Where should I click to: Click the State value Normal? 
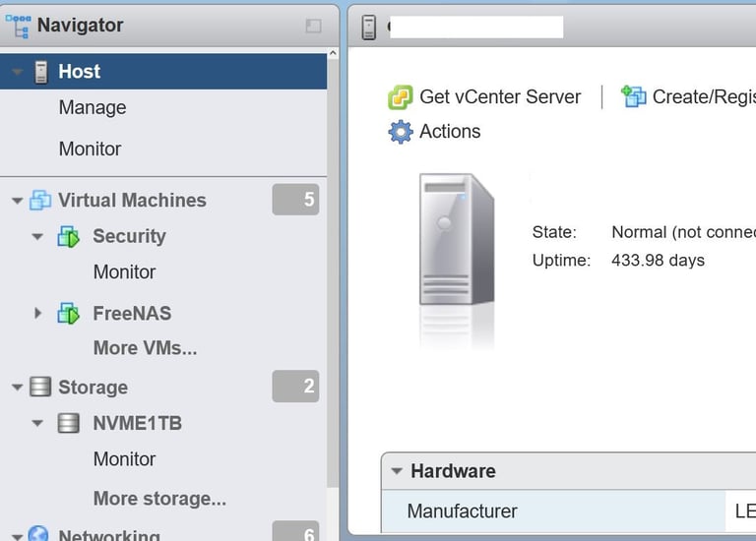(684, 232)
